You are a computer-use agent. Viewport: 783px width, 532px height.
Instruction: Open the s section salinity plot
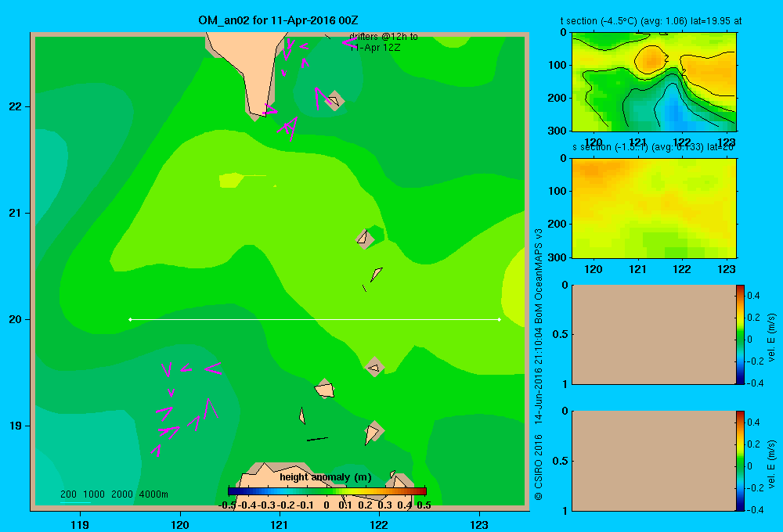pyautogui.click(x=654, y=207)
